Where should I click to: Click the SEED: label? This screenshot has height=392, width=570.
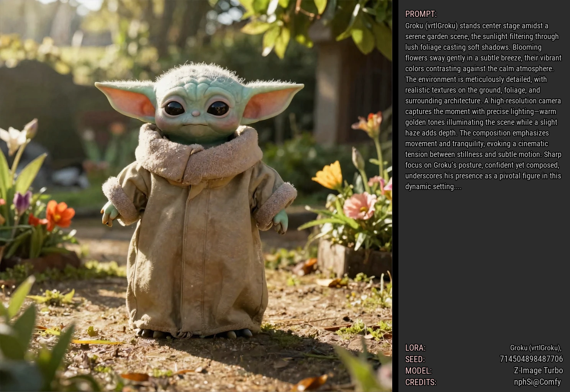(x=415, y=359)
